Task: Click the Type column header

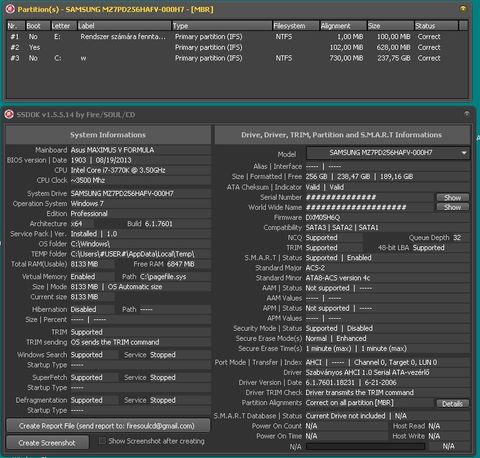Action: coord(222,26)
